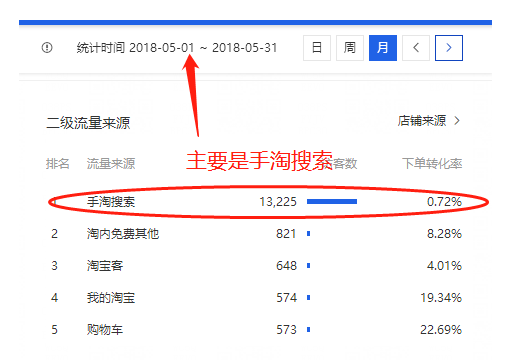
Task: Click conversion rate 22.69%
Action: click(441, 330)
